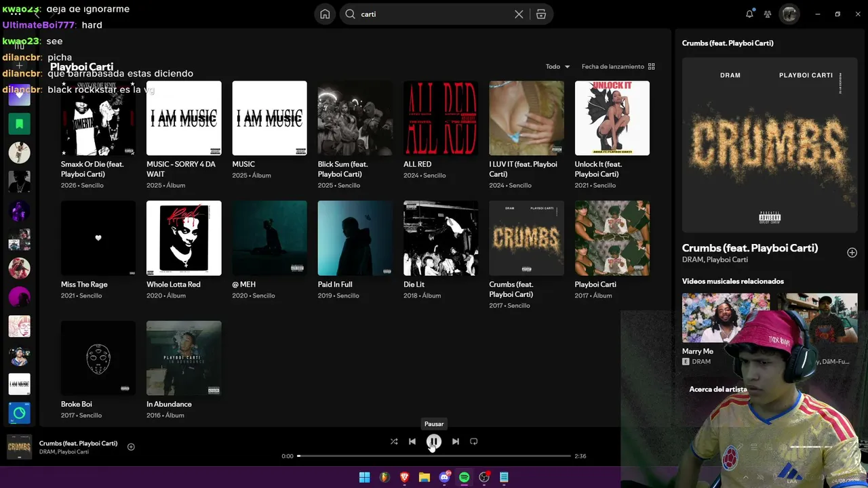Viewport: 868px width, 488px height.
Task: Clear the search field text
Action: pyautogui.click(x=519, y=14)
